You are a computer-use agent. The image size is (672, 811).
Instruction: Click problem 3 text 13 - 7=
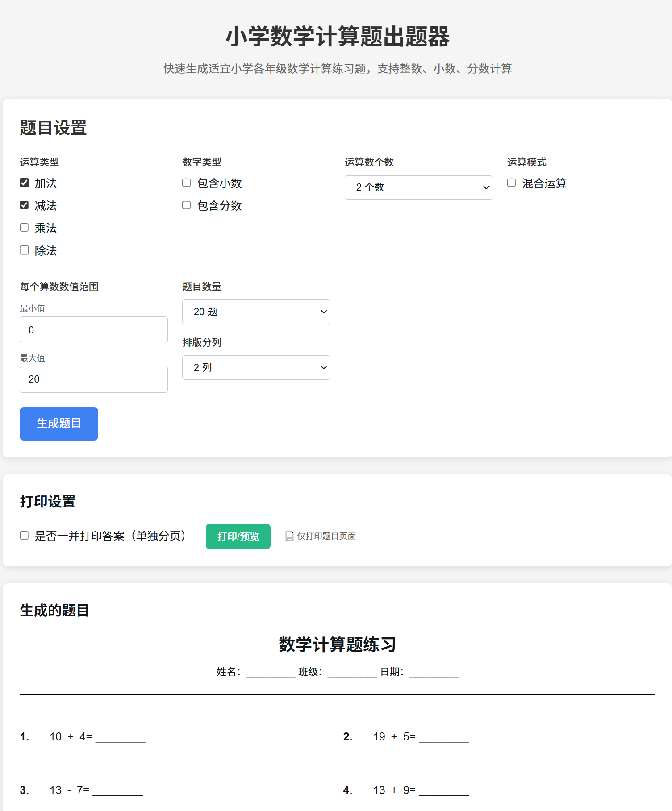click(x=70, y=790)
